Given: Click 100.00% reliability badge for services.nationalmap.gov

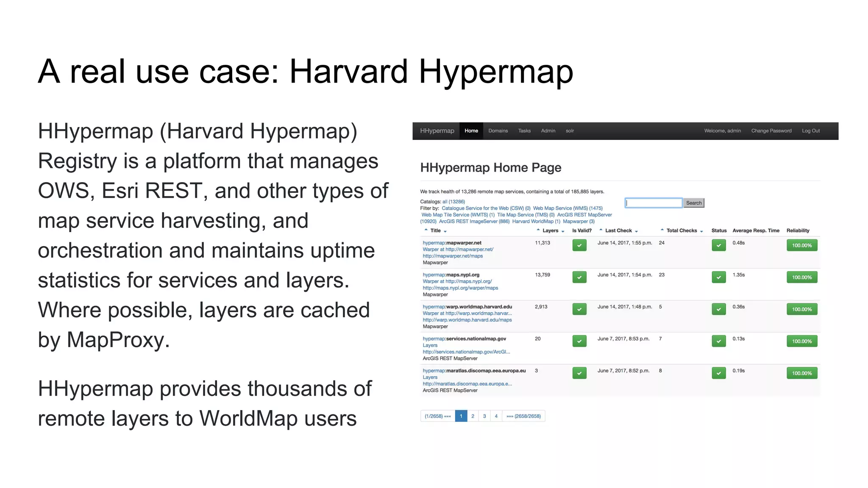Looking at the screenshot, I should point(802,341).
